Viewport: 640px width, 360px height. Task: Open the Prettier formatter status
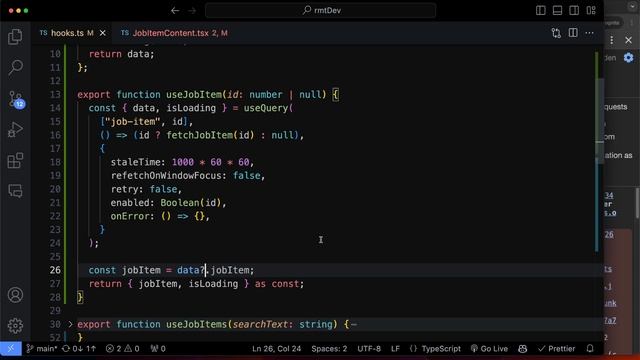[x=556, y=349]
